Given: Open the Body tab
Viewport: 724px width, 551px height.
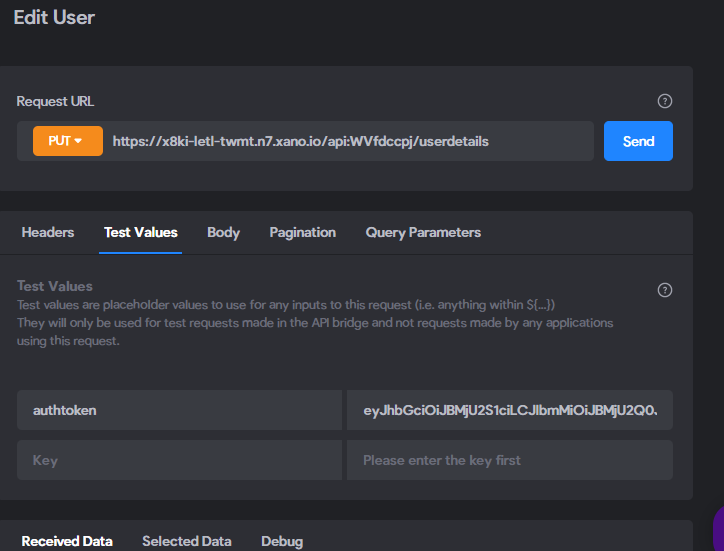Looking at the screenshot, I should [223, 232].
